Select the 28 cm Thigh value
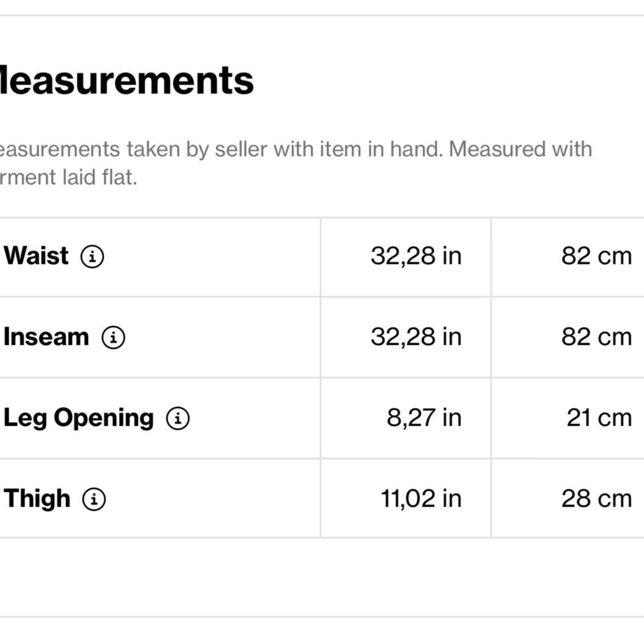644x644 pixels. click(x=596, y=499)
